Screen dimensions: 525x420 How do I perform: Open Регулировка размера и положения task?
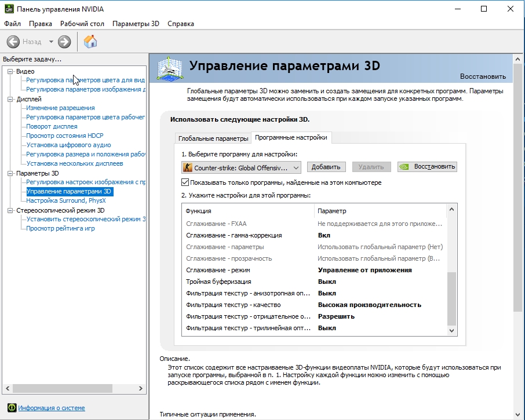pyautogui.click(x=85, y=154)
